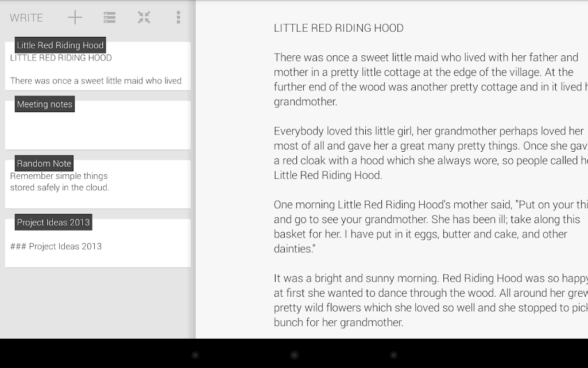
Task: Open the Meeting notes card
Action: click(x=98, y=125)
